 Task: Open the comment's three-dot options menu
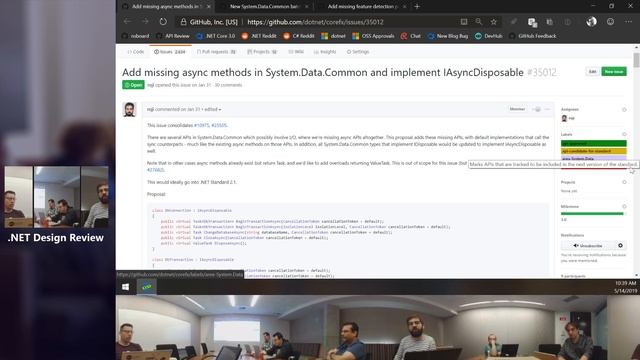coord(547,109)
